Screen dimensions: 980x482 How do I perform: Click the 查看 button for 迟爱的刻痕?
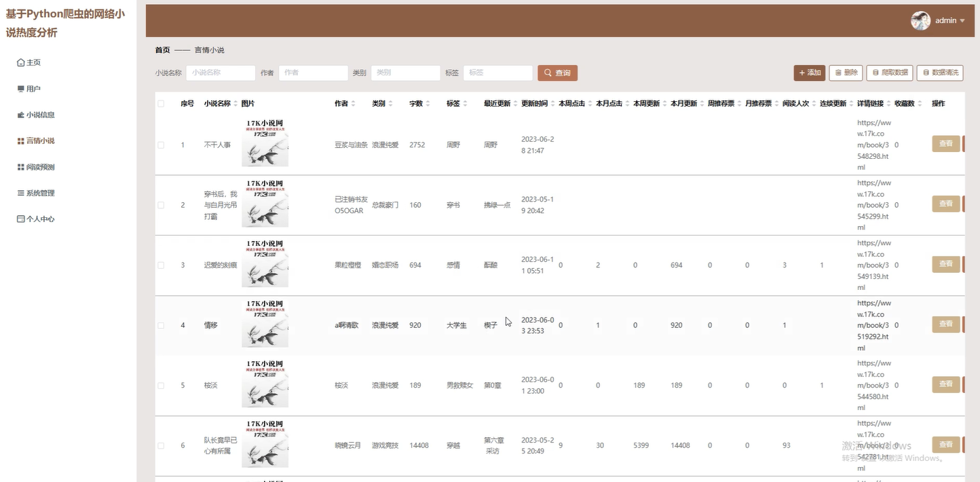946,264
